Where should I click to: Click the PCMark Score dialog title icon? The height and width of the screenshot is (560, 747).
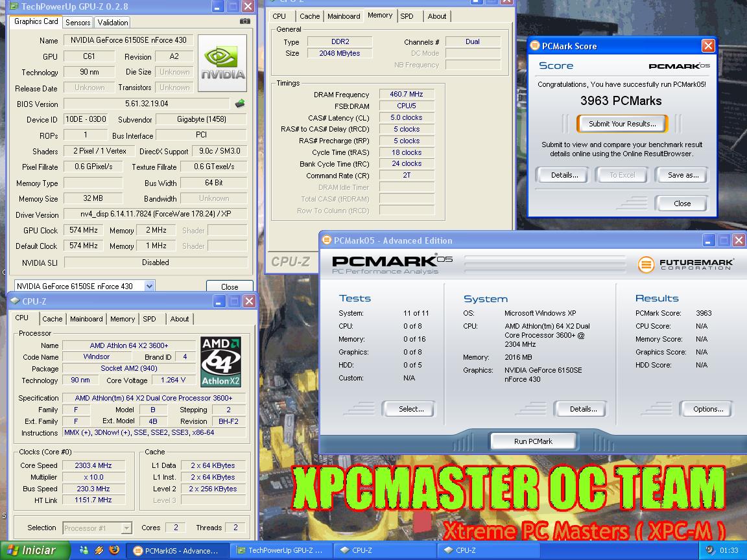click(x=535, y=46)
